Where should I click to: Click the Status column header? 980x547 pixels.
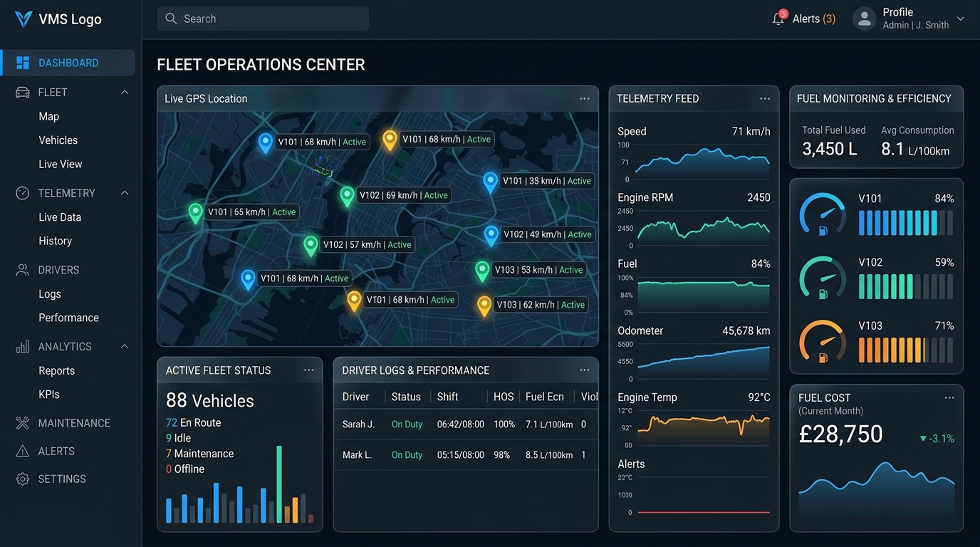point(406,397)
